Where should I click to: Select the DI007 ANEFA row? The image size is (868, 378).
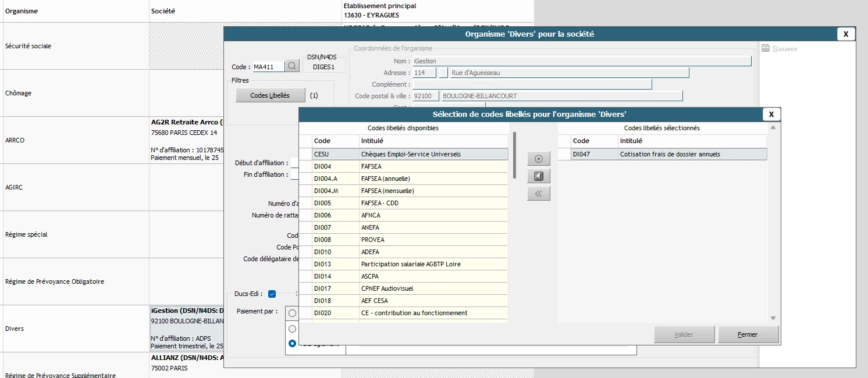point(403,227)
